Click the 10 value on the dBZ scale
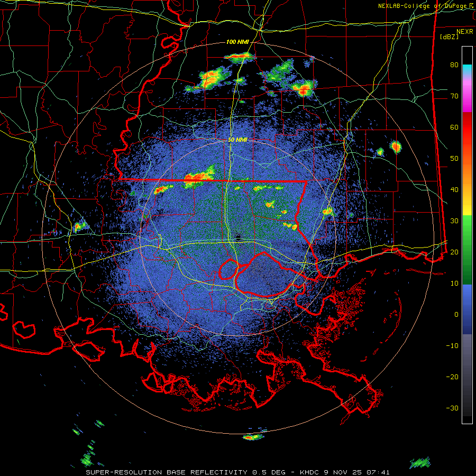The image size is (476, 476). pyautogui.click(x=454, y=283)
